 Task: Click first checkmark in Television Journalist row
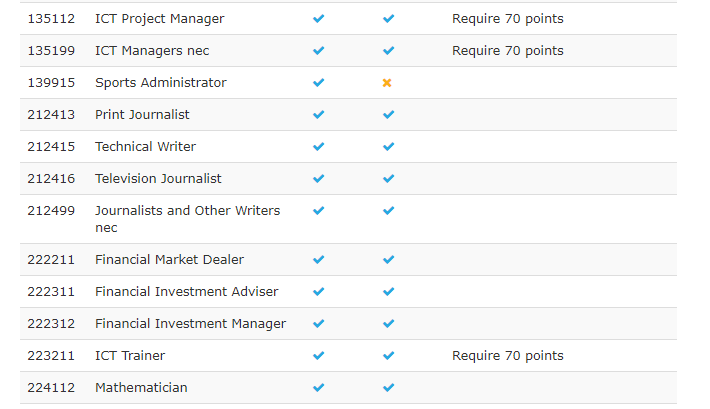point(319,179)
